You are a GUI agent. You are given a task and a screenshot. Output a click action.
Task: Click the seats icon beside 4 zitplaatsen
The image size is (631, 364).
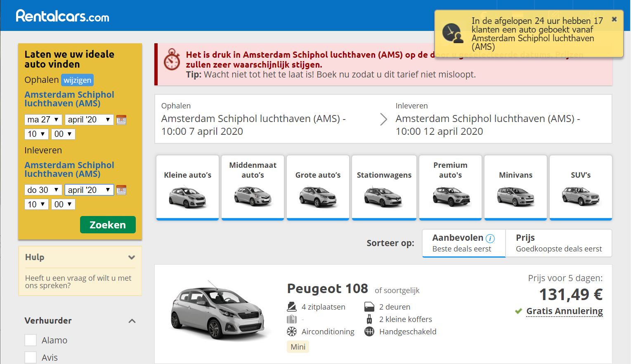292,307
